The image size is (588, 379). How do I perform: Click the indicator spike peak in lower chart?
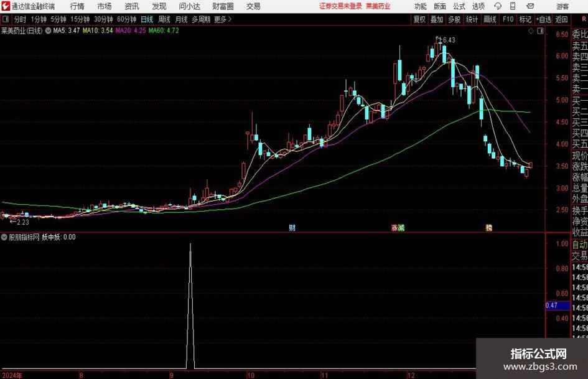tap(190, 245)
